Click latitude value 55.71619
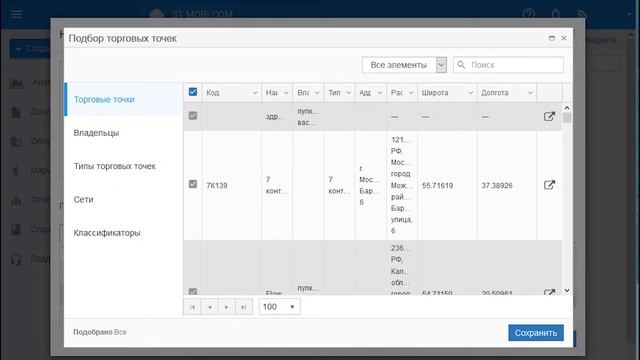640x360 pixels. tap(437, 185)
